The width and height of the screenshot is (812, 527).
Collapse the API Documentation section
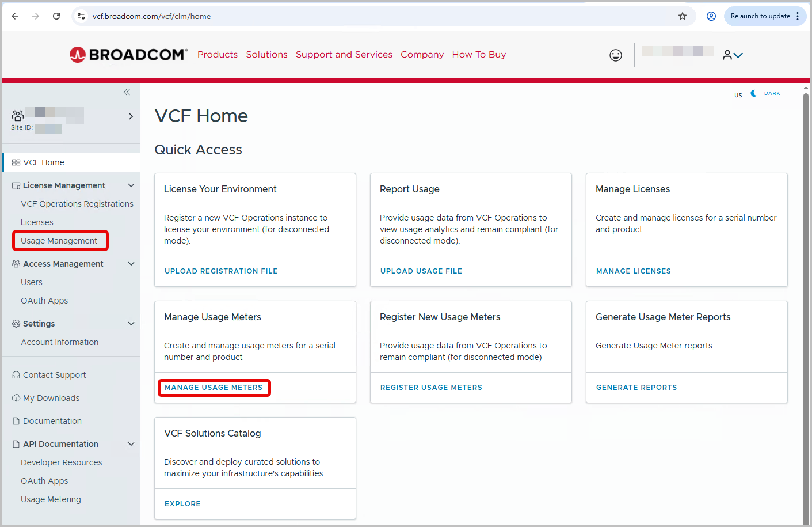(131, 444)
